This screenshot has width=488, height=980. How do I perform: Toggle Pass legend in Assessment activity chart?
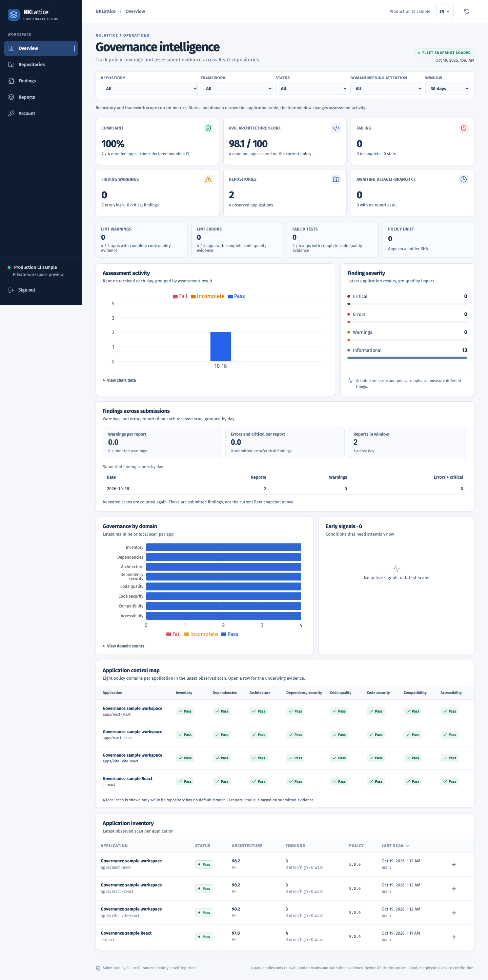[x=236, y=296]
